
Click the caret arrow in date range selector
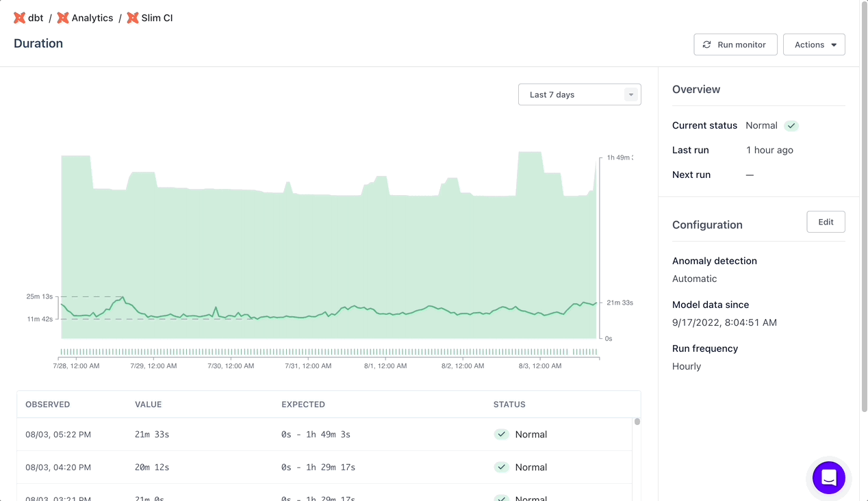(x=631, y=94)
